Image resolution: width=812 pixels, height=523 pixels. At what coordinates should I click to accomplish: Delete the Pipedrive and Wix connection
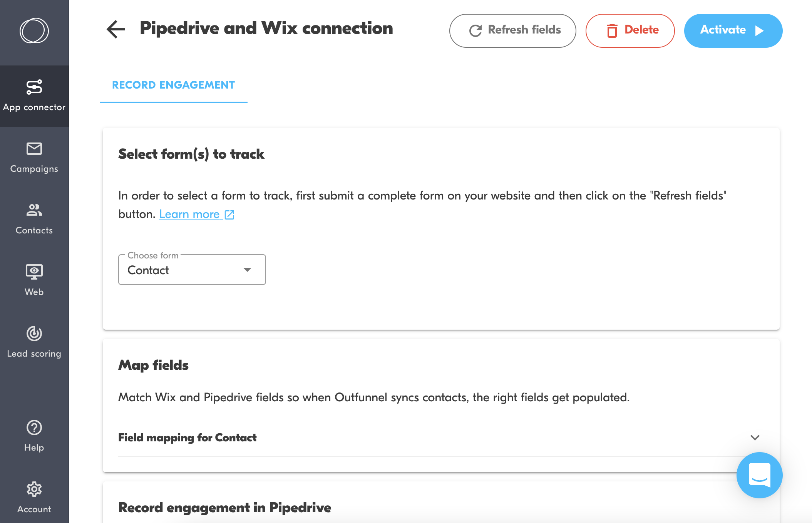pos(630,31)
